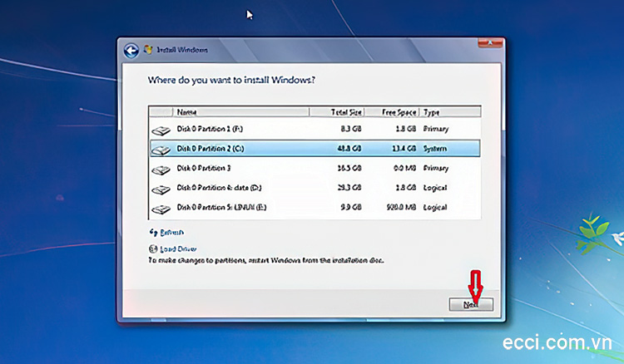Select Disk 0 Partition 5 (E:) row
This screenshot has height=364, width=624.
pyautogui.click(x=314, y=207)
